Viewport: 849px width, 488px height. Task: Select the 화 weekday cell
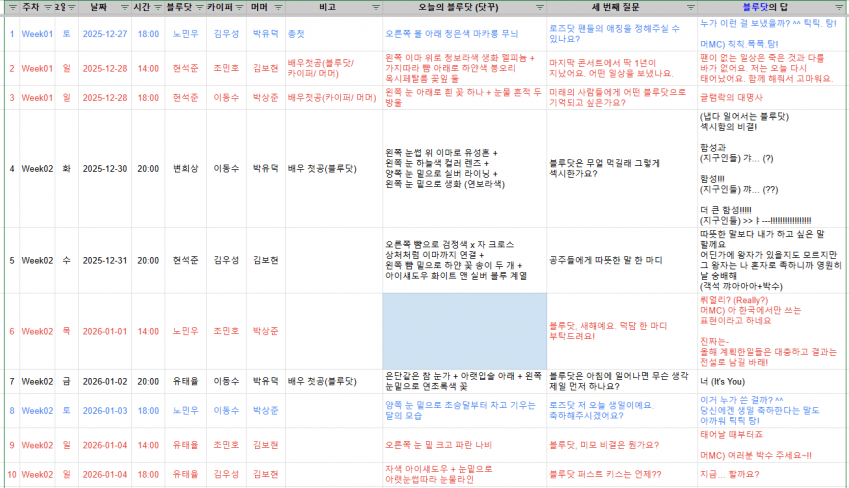pyautogui.click(x=67, y=169)
